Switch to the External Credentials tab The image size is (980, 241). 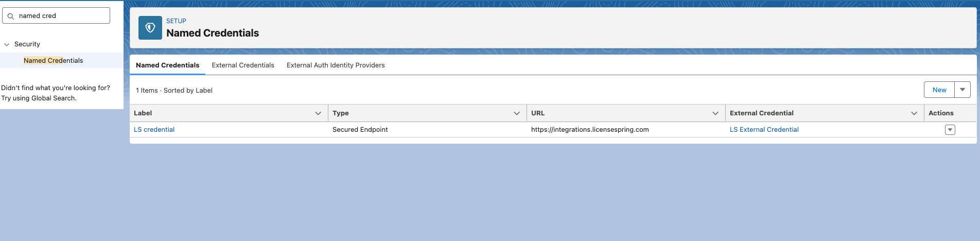243,65
